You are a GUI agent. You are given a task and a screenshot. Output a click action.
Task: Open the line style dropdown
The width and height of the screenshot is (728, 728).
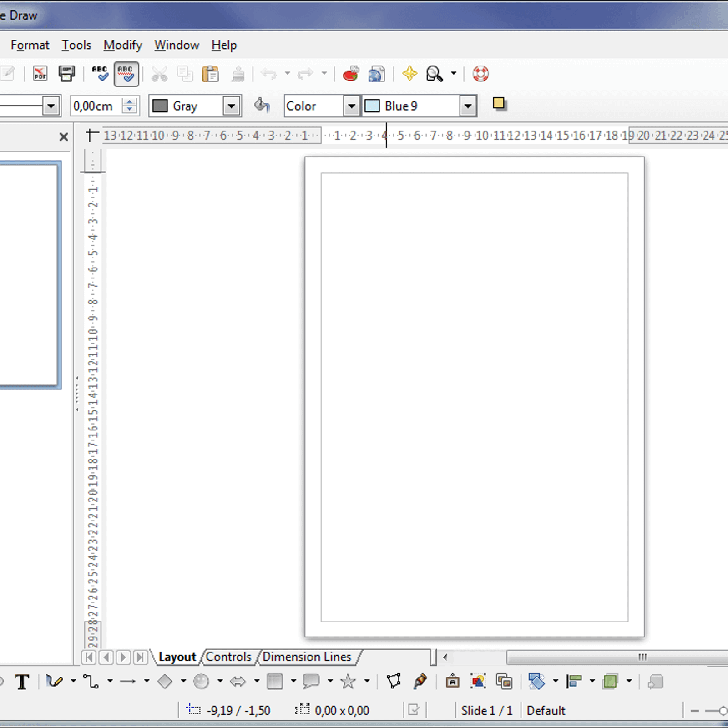pyautogui.click(x=51, y=106)
